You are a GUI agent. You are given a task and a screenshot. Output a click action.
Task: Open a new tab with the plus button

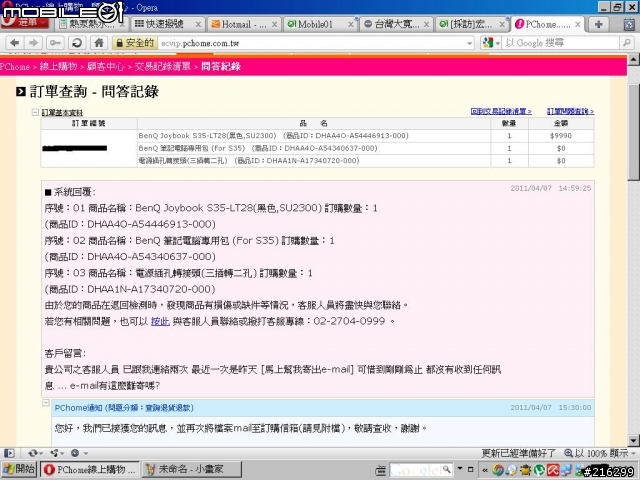(599, 24)
